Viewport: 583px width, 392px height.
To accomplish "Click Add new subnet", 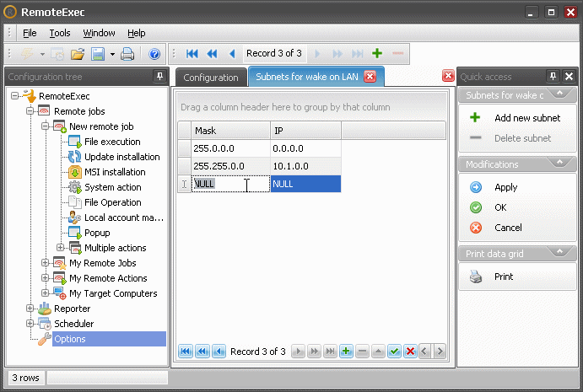I will pyautogui.click(x=527, y=118).
